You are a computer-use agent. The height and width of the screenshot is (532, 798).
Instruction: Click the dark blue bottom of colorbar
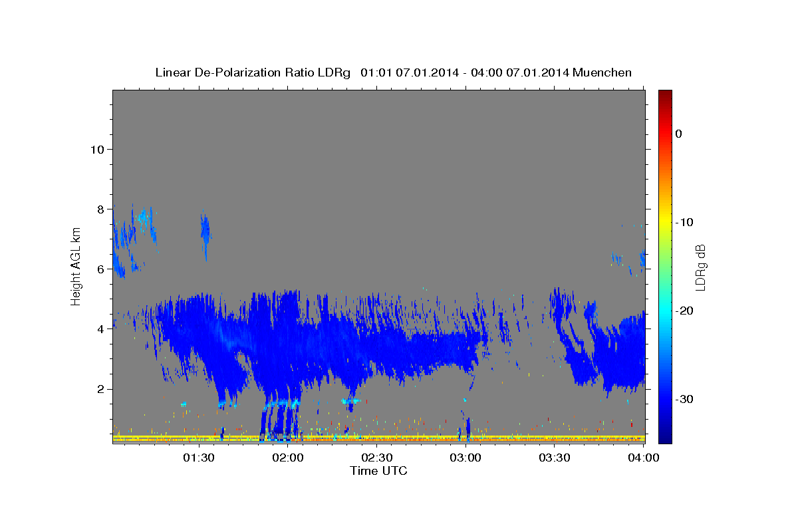[665, 436]
